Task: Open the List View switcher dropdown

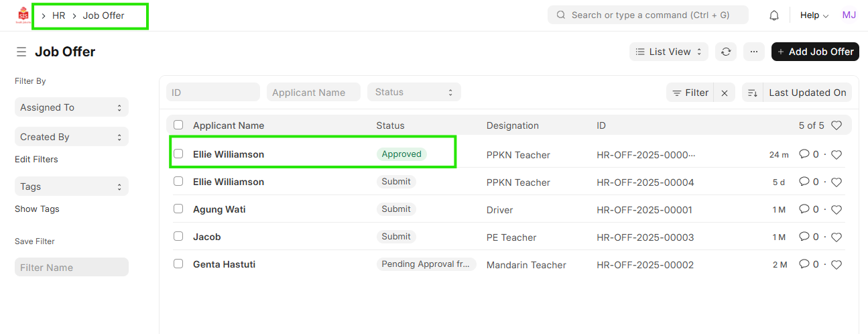Action: [668, 52]
